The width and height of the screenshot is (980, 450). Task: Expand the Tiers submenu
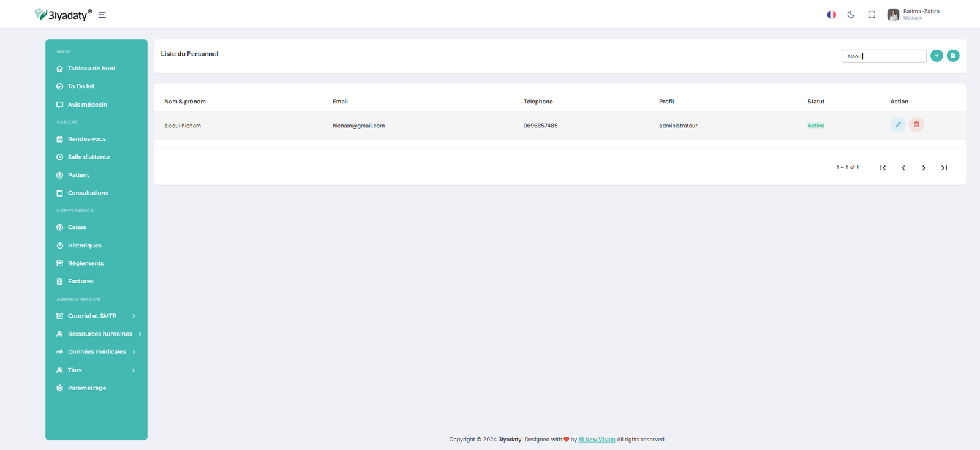pos(96,370)
